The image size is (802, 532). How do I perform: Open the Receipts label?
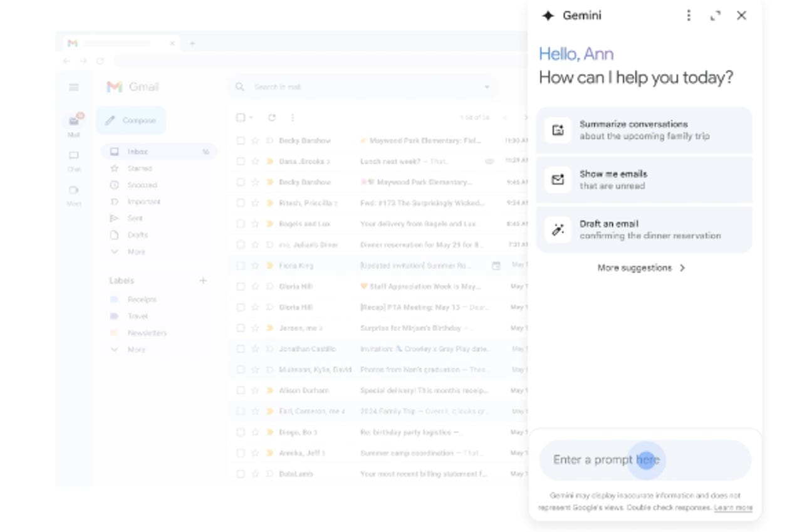click(142, 300)
